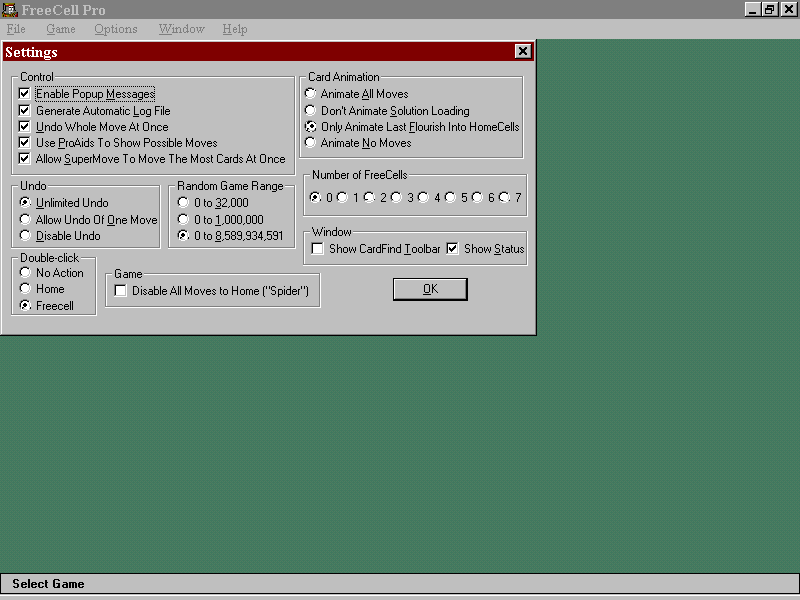Click the Select Game status bar
800x600 pixels.
(48, 584)
